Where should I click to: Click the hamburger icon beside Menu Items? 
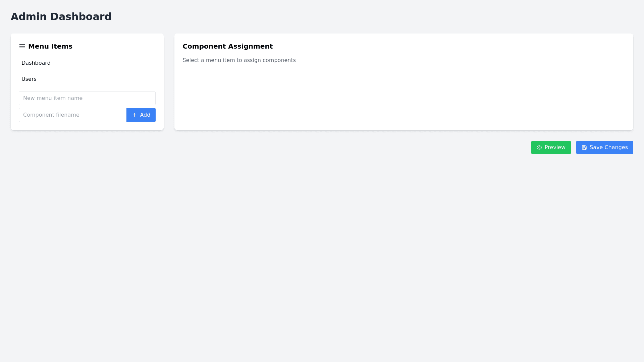point(22,46)
